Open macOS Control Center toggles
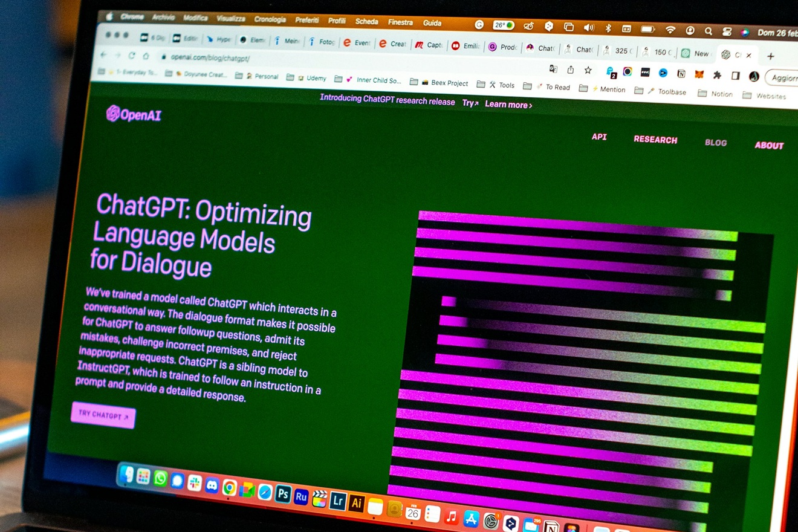Screen dimensions: 798x532 point(727,31)
